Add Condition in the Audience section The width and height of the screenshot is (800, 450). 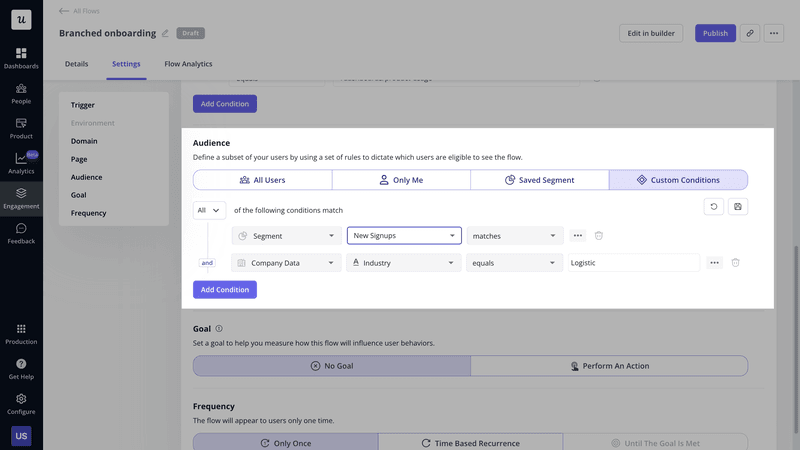point(224,289)
